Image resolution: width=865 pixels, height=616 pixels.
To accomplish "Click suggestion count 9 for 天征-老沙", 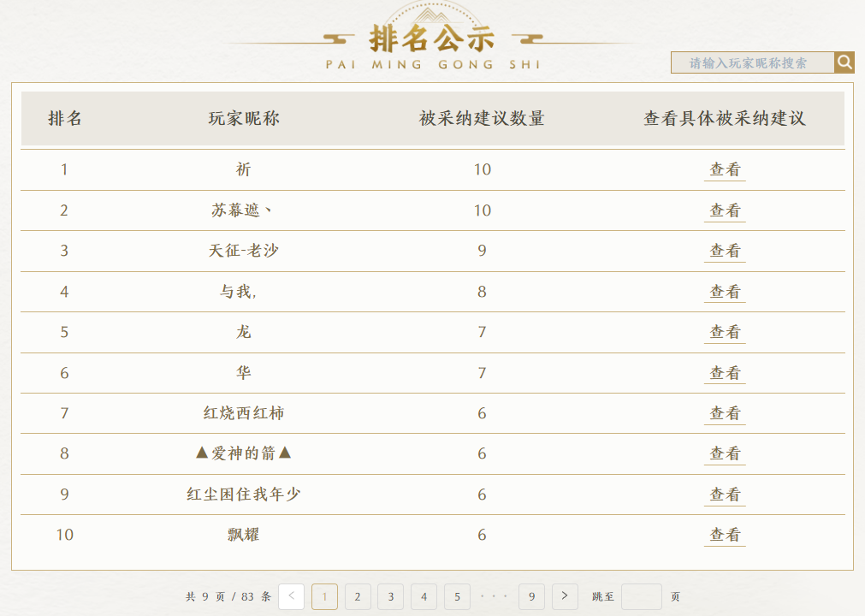I will click(x=483, y=251).
